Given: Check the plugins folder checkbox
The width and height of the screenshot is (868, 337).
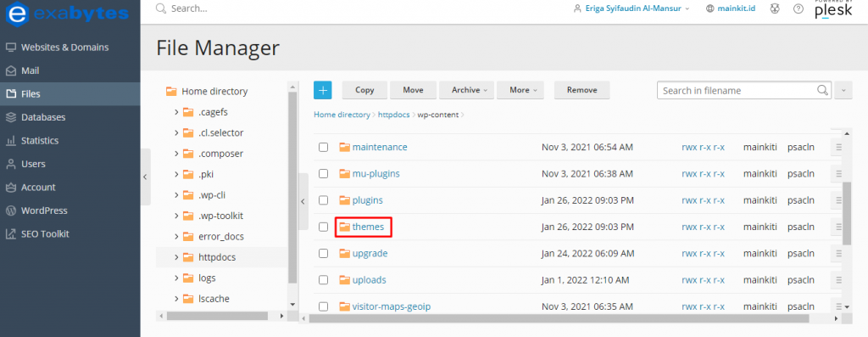Looking at the screenshot, I should [x=323, y=200].
